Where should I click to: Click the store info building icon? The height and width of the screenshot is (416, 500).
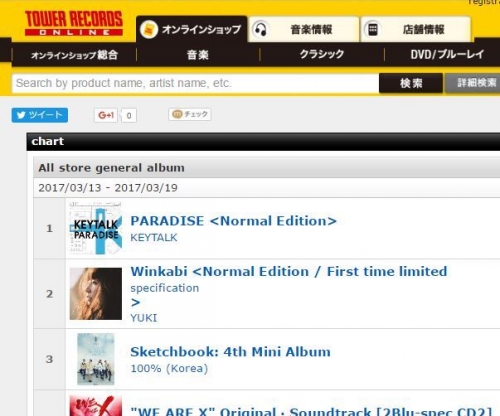(373, 30)
